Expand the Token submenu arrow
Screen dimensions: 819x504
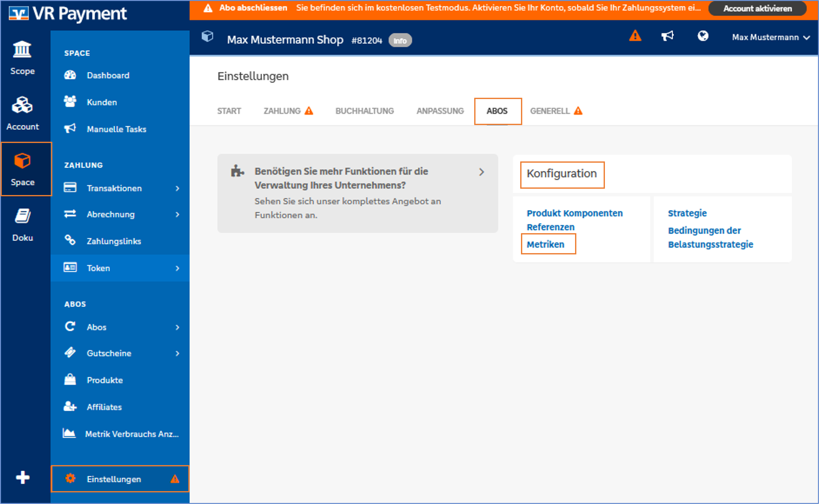click(177, 268)
